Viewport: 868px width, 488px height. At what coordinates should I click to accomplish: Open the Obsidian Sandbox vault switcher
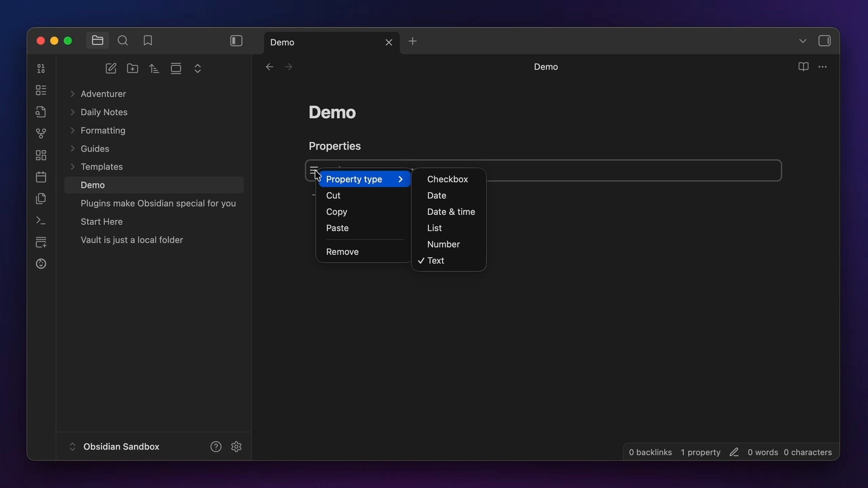[121, 446]
